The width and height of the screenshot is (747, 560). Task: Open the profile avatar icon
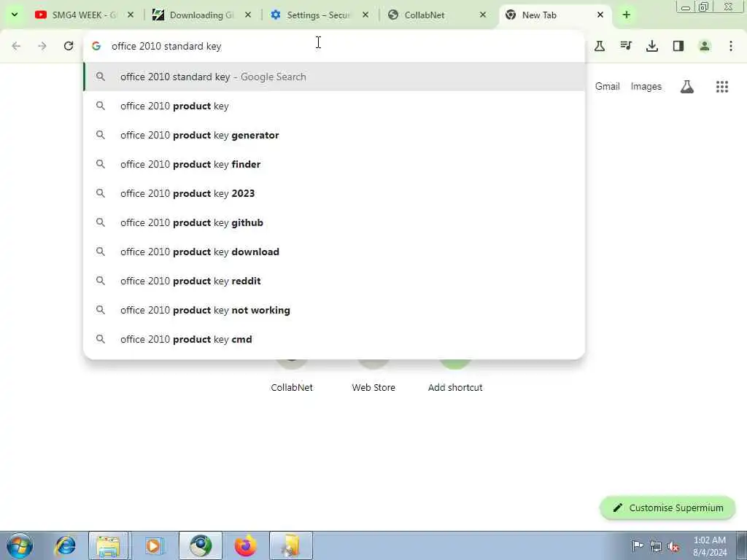pos(705,46)
